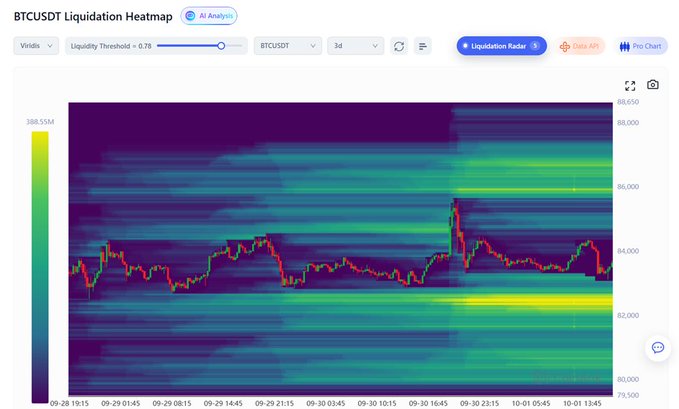Viewport: 679px width, 409px height.
Task: Click the Pro Chart candlestick icon
Action: 624,46
